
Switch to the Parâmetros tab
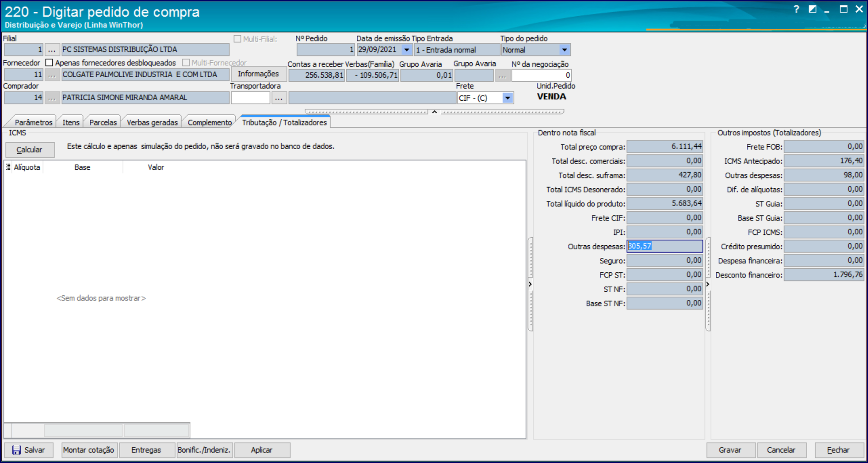33,122
